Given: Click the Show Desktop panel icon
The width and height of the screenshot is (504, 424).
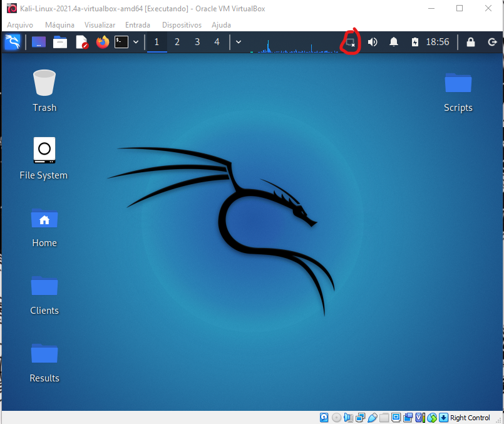Looking at the screenshot, I should (39, 42).
